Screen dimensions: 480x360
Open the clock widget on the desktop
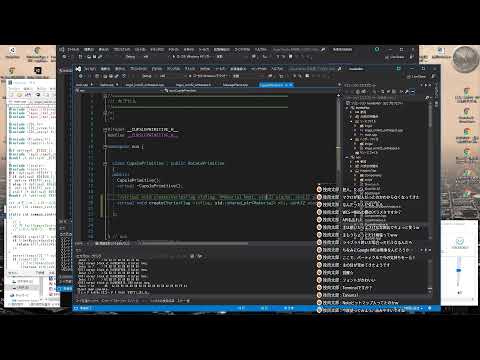coord(466,59)
